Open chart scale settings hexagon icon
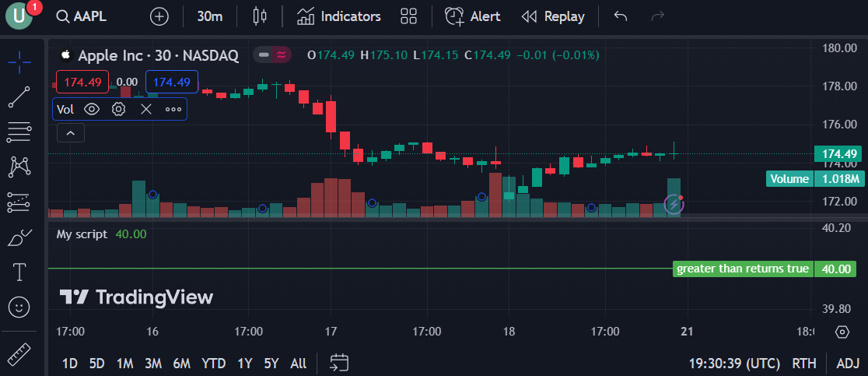 [x=842, y=332]
